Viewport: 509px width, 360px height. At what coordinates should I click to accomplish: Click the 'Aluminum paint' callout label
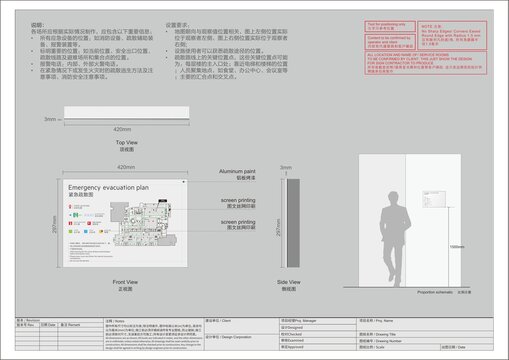click(237, 171)
